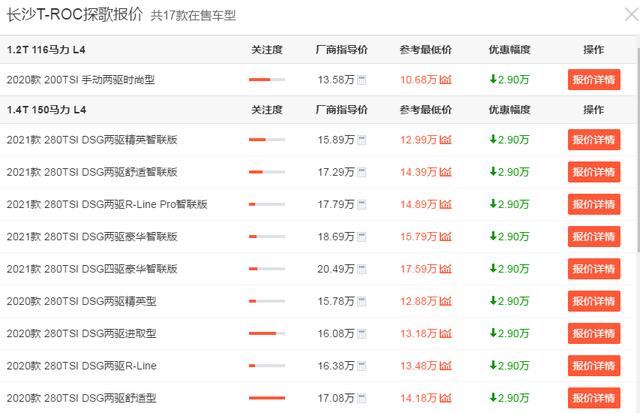Open model 2021款 280TSI DSG两驱精英智联版
The width and height of the screenshot is (640, 413).
point(92,140)
